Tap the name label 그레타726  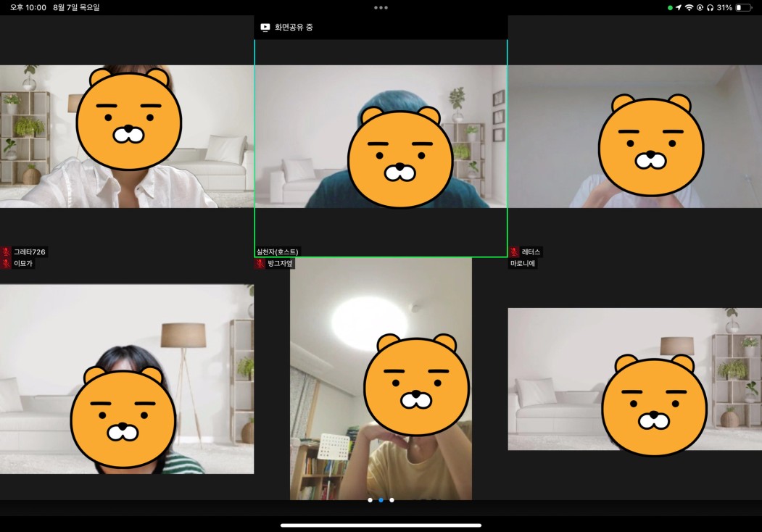coord(30,252)
